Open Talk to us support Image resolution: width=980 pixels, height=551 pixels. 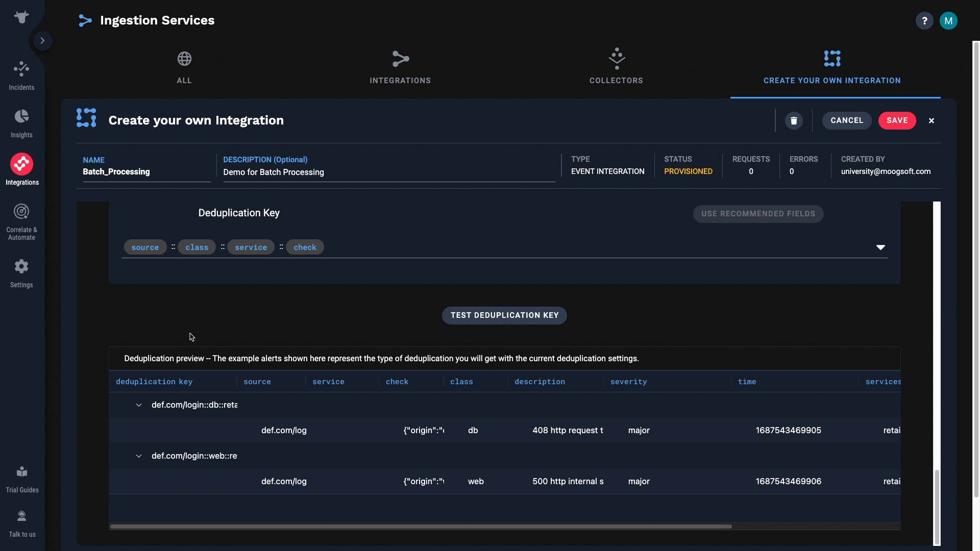pyautogui.click(x=22, y=524)
